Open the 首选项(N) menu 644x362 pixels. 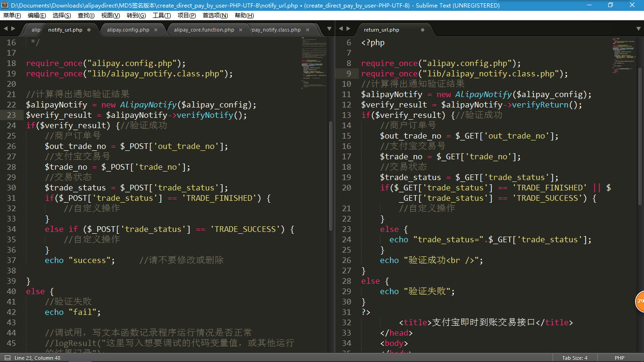(x=215, y=16)
